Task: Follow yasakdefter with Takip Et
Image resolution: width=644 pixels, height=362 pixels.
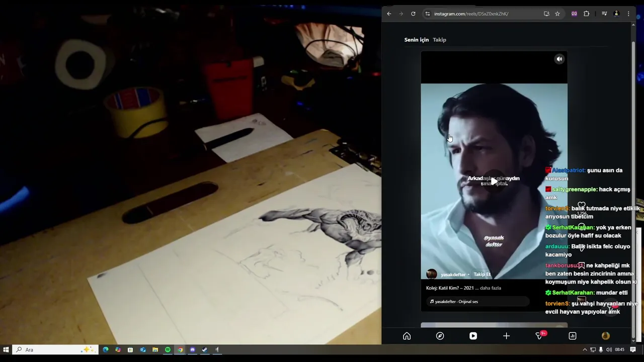Action: [481, 275]
